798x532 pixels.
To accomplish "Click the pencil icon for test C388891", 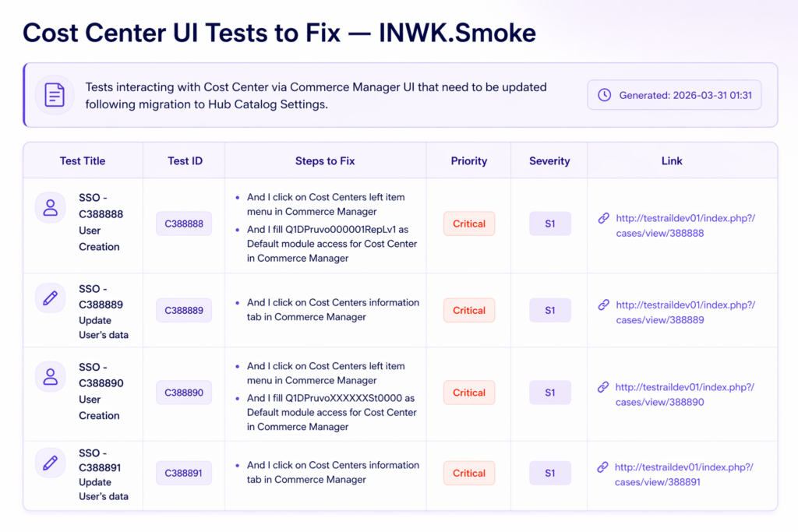I will (x=51, y=463).
